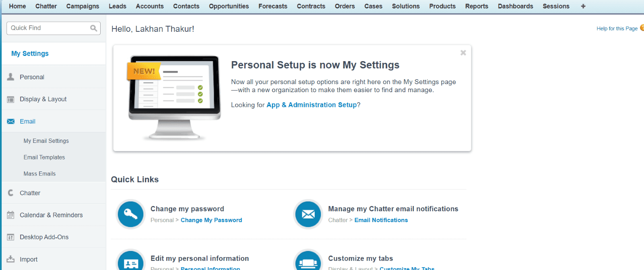Screen dimensions: 644x270
Task: Click the Chatter sidebar icon
Action: (x=11, y=193)
